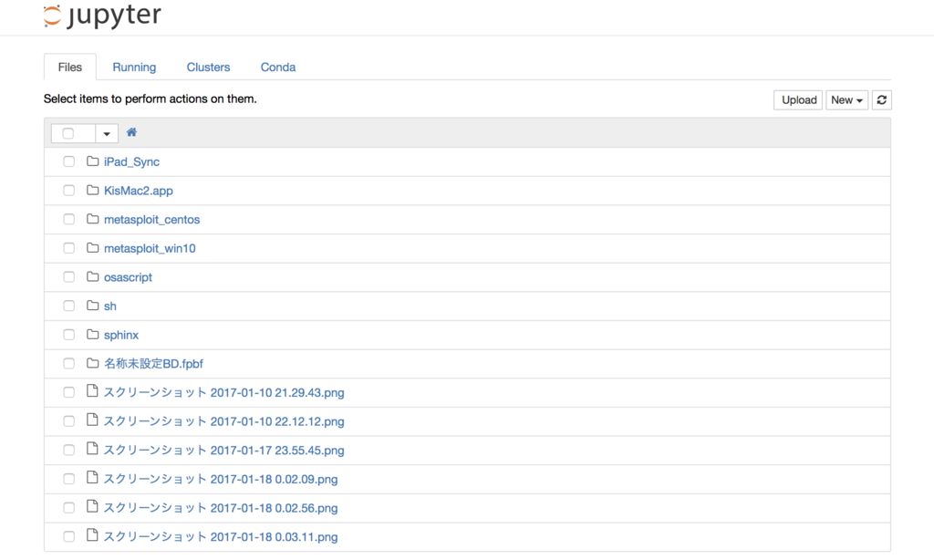Switch to the Files tab
The image size is (934, 560).
point(69,67)
